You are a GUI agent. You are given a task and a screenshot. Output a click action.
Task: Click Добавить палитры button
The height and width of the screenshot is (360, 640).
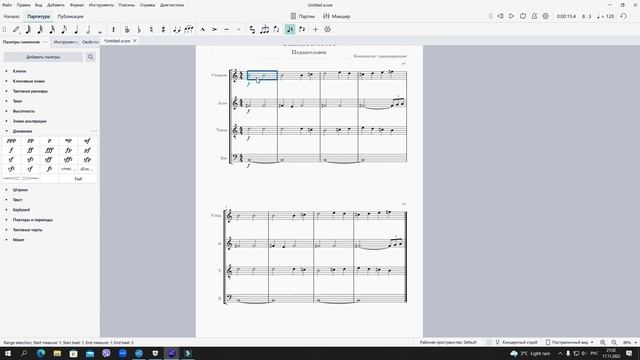click(x=43, y=57)
